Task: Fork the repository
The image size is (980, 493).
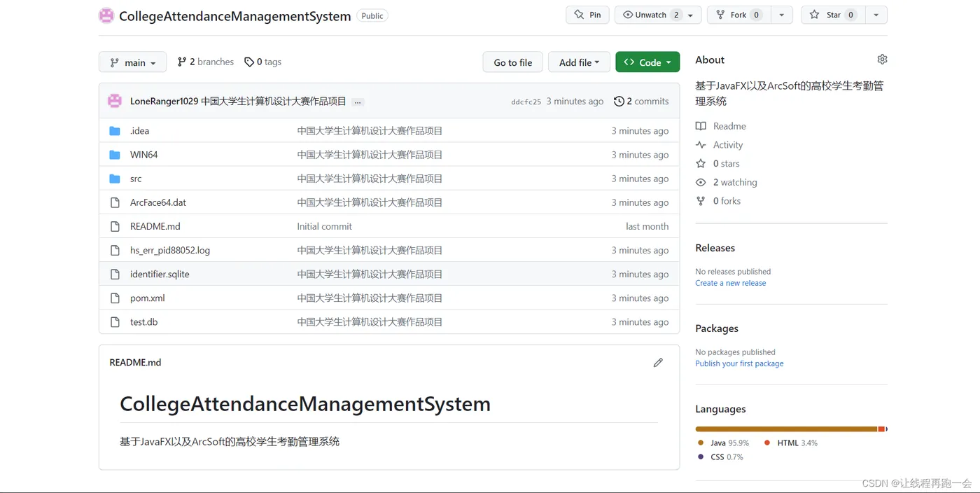Action: 738,15
